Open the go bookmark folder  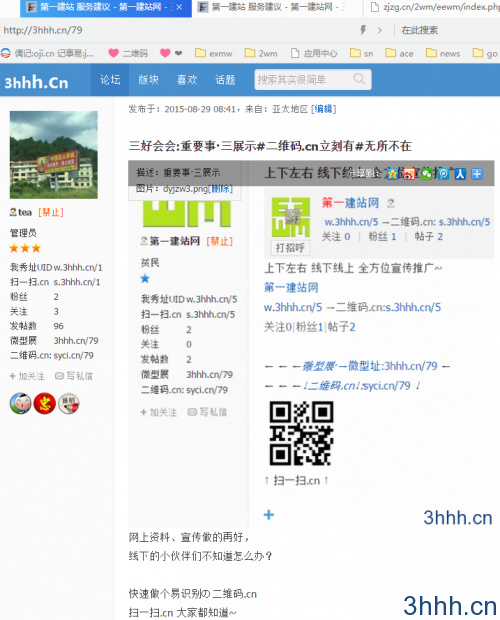(485, 53)
